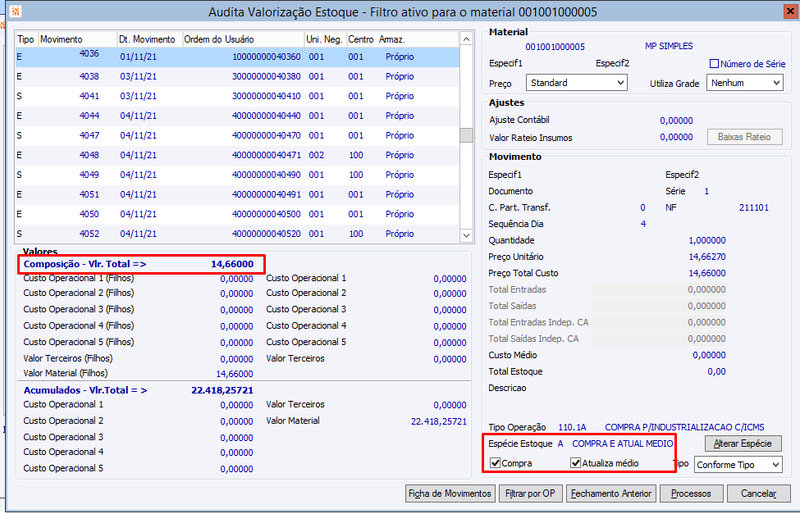Select movement row 4048 in the list
Screen dimensions: 800x514
pyautogui.click(x=237, y=155)
